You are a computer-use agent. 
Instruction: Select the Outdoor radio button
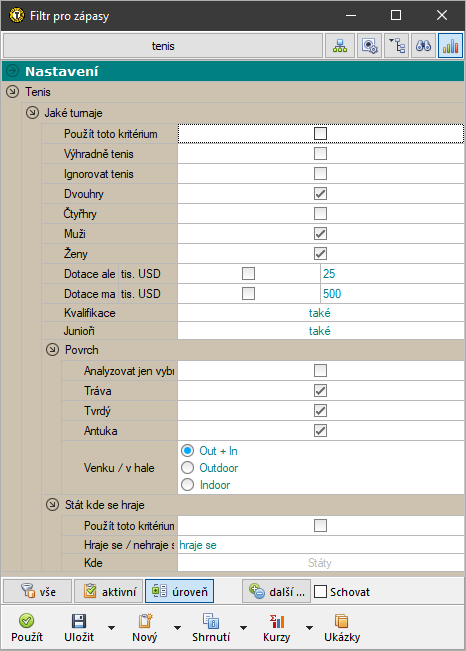pyautogui.click(x=188, y=468)
